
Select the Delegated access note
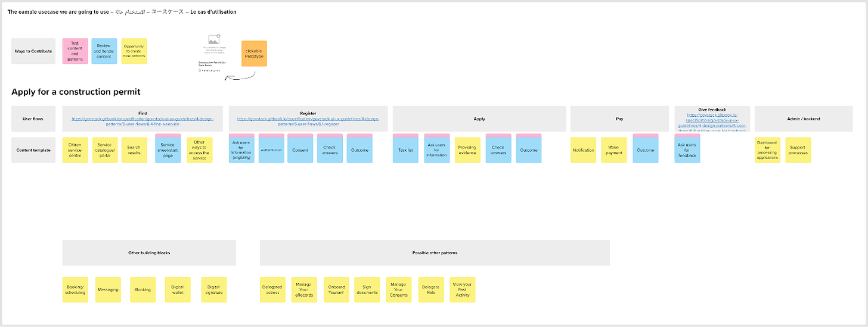coord(272,289)
